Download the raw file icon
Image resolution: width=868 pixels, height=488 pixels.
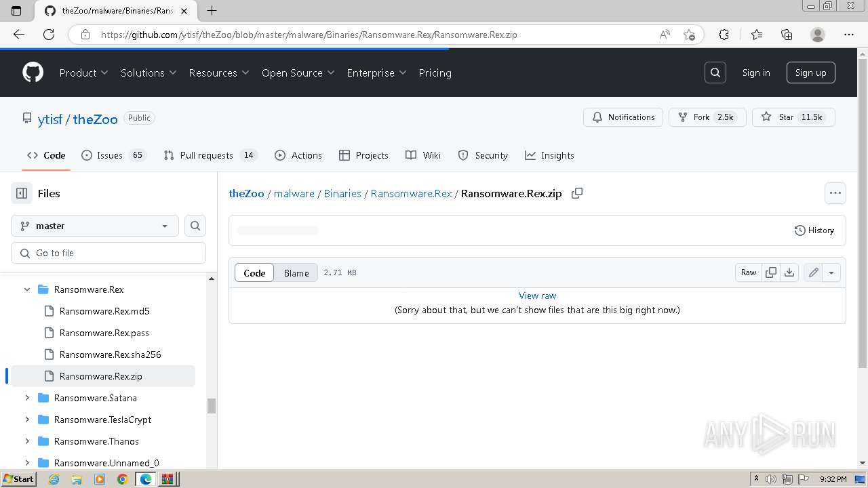789,272
